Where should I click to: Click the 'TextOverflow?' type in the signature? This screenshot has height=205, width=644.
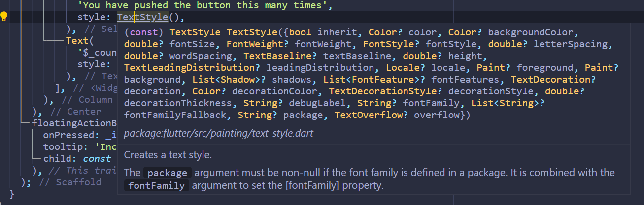pos(372,115)
